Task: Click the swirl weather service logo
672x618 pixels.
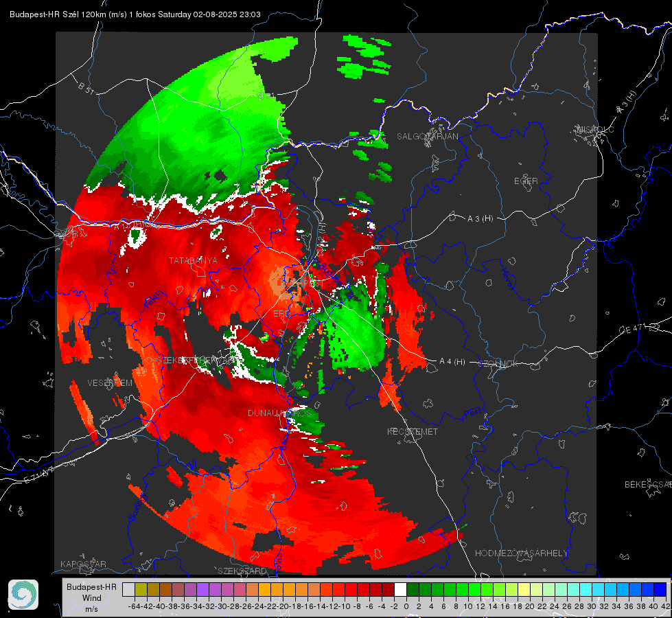Action: click(23, 595)
